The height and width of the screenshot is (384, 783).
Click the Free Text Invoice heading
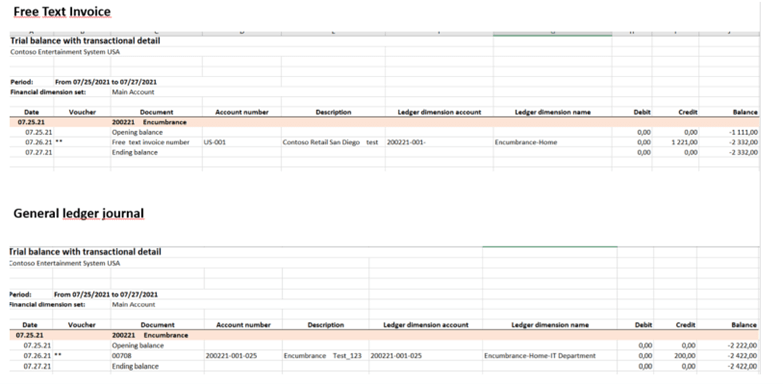62,11
